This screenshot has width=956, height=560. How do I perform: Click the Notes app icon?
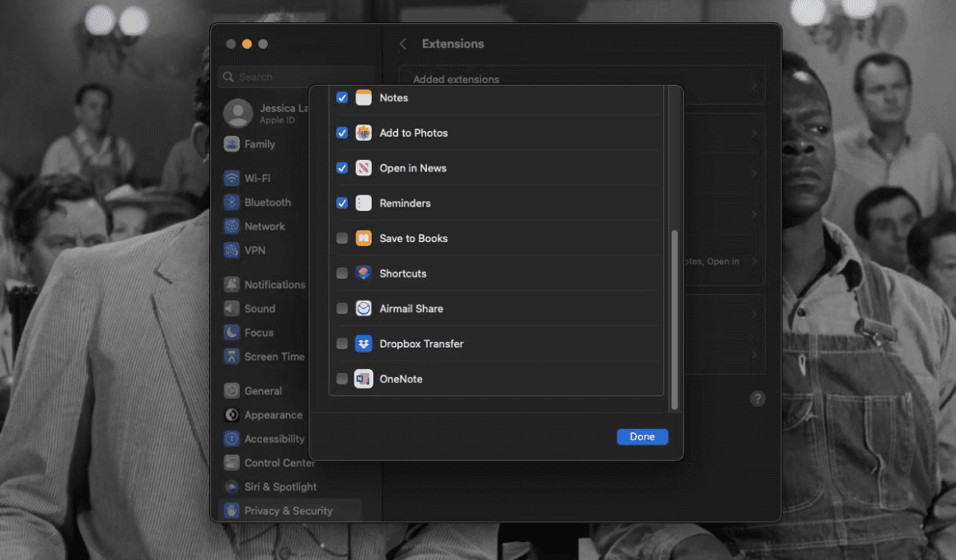coord(363,97)
